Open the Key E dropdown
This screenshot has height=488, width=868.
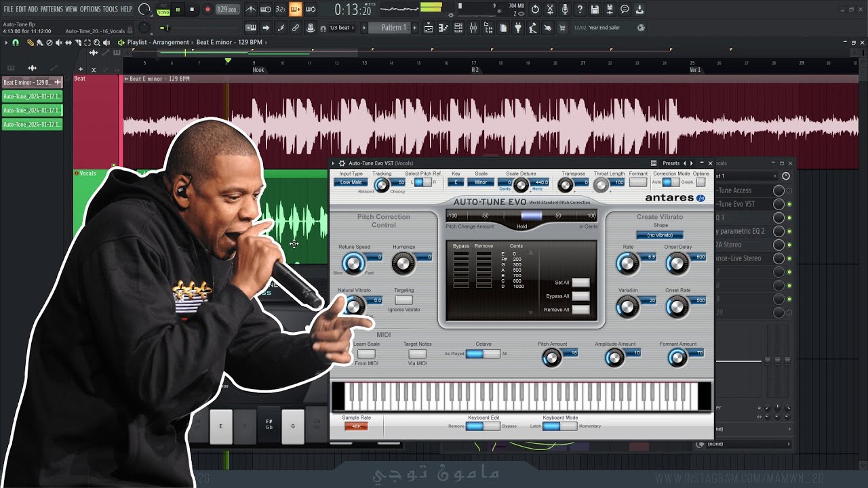456,182
